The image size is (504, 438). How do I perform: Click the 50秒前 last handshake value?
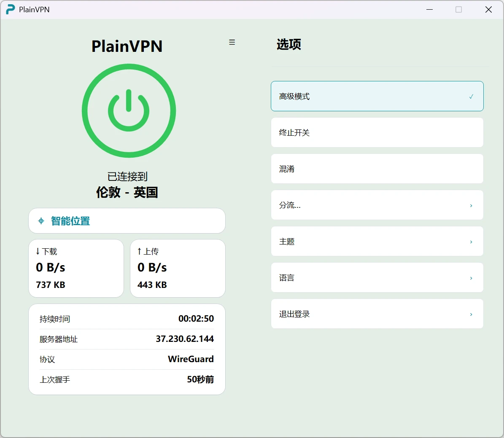pos(200,379)
